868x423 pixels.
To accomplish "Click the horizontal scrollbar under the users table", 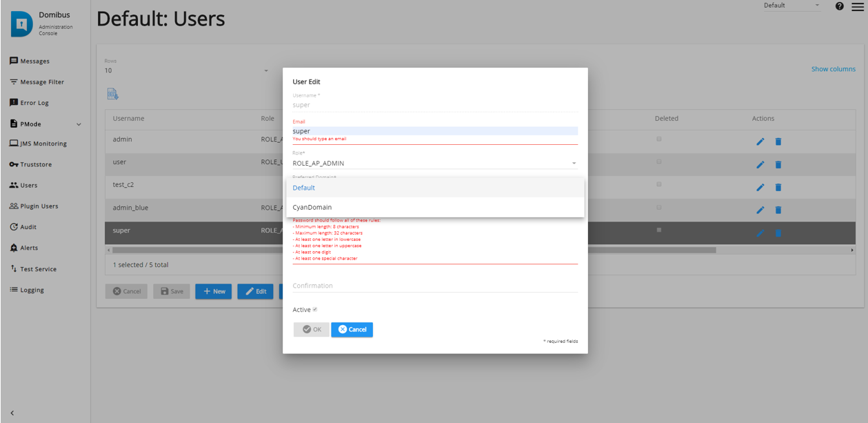I will [414, 250].
